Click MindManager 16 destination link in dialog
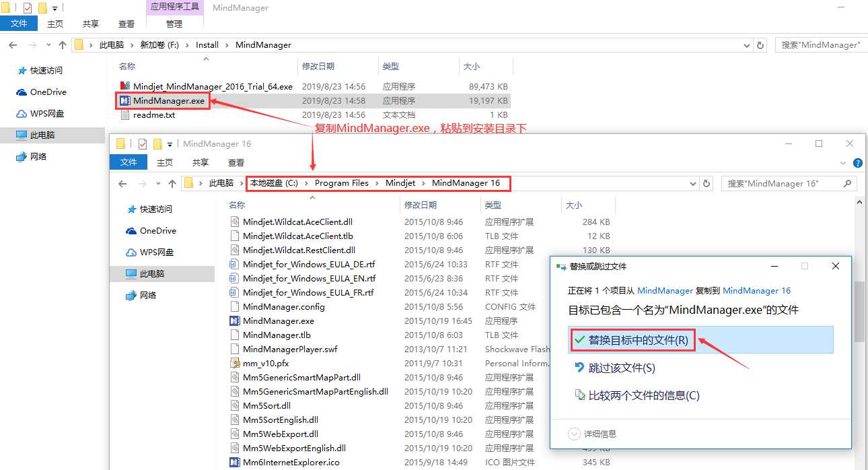Viewport: 868px width, 470px height. tap(756, 291)
